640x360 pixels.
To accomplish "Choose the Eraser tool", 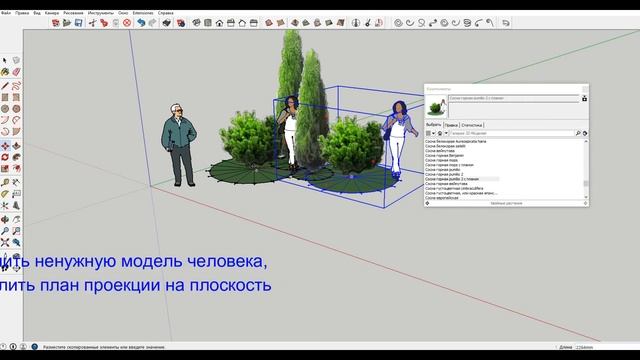I will click(x=16, y=72).
